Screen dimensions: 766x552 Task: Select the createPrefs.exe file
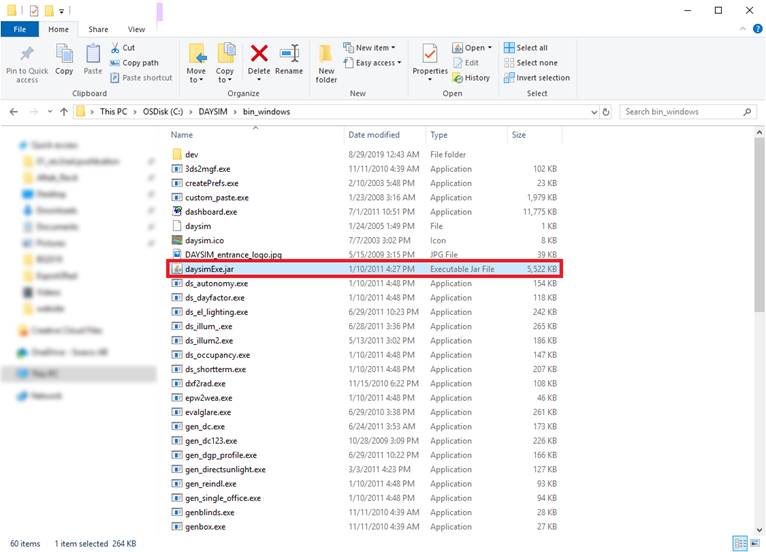click(364, 183)
